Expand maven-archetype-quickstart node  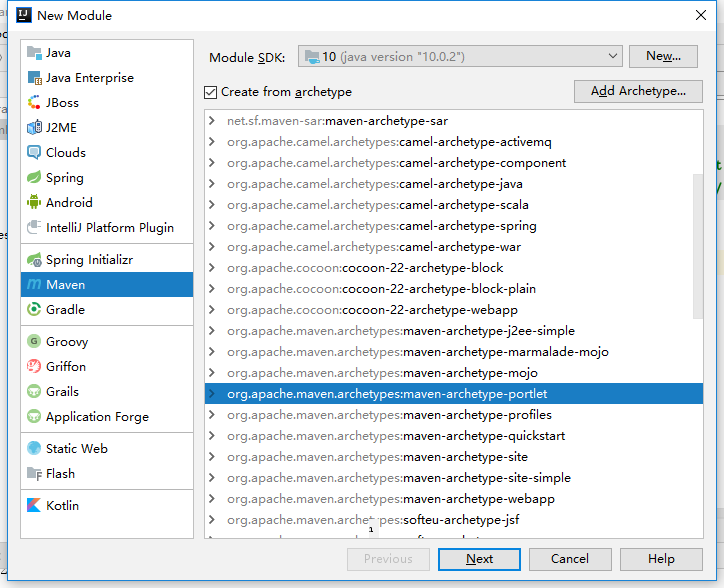(x=212, y=436)
